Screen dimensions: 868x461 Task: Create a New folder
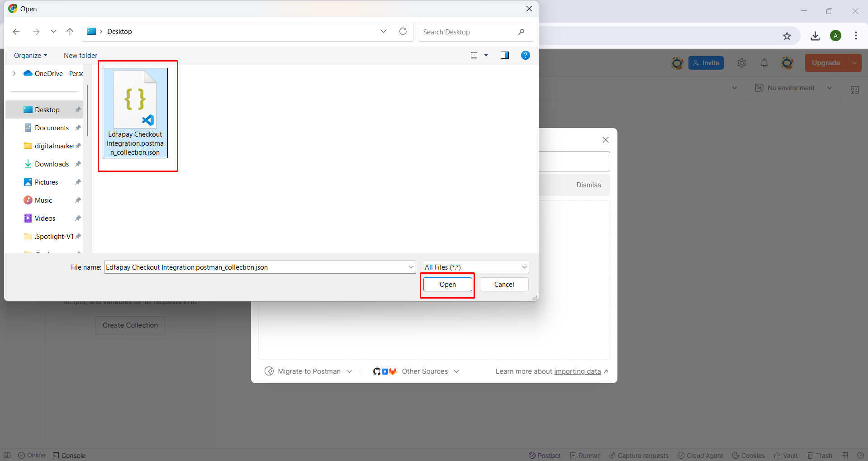coord(81,55)
